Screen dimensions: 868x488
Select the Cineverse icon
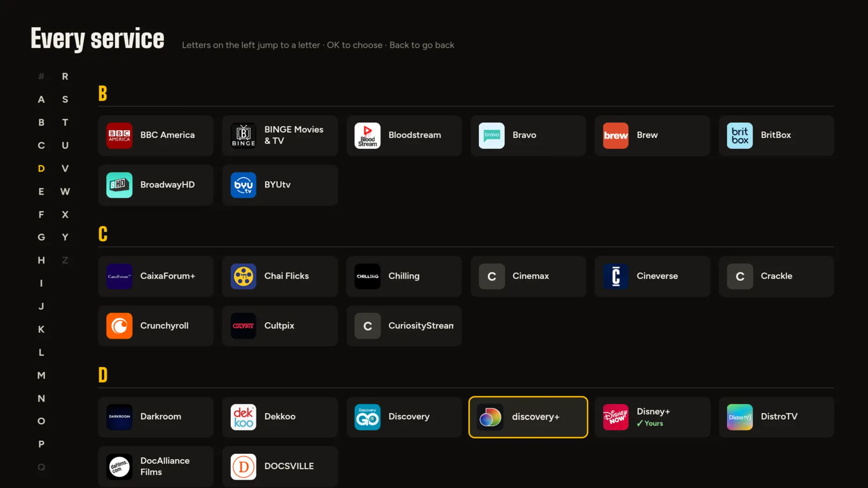(616, 277)
